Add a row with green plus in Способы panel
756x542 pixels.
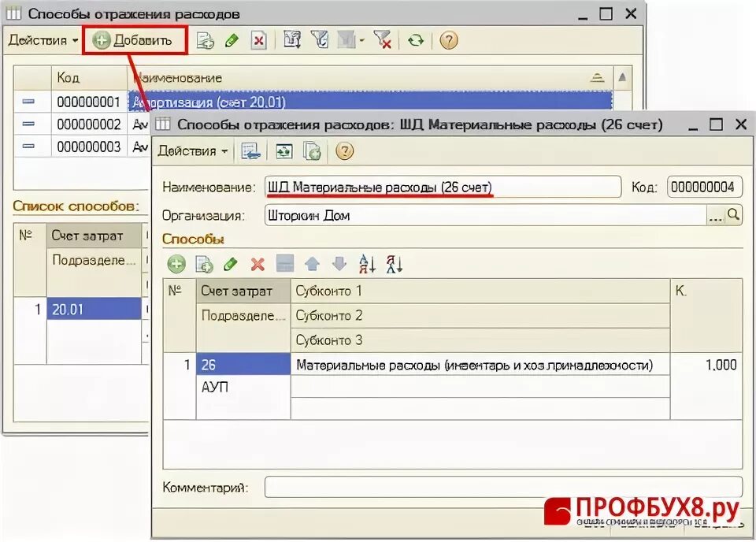tap(176, 265)
